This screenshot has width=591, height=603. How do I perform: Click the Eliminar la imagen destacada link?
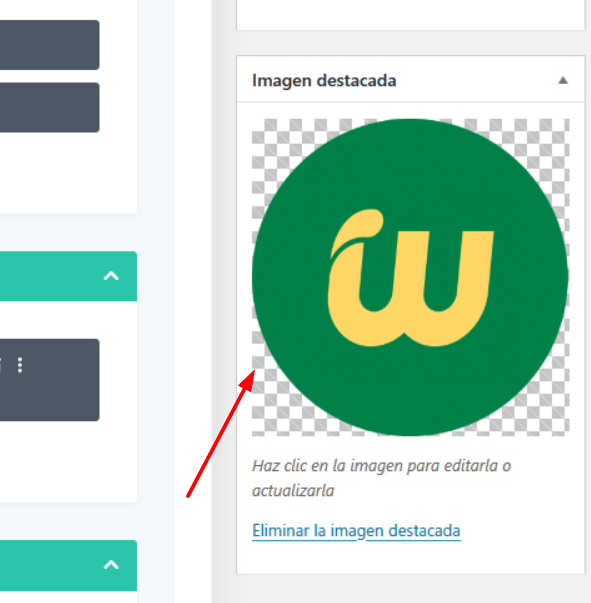click(x=356, y=531)
